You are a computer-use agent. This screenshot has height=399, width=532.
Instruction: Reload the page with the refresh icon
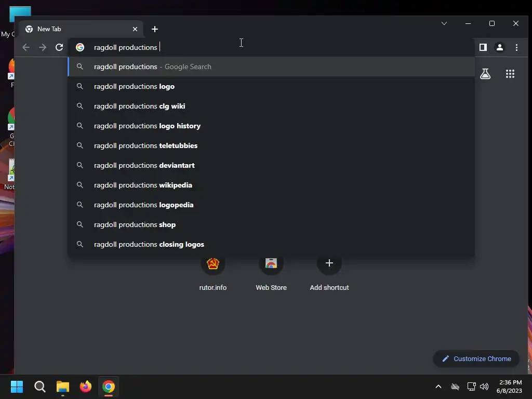(59, 47)
